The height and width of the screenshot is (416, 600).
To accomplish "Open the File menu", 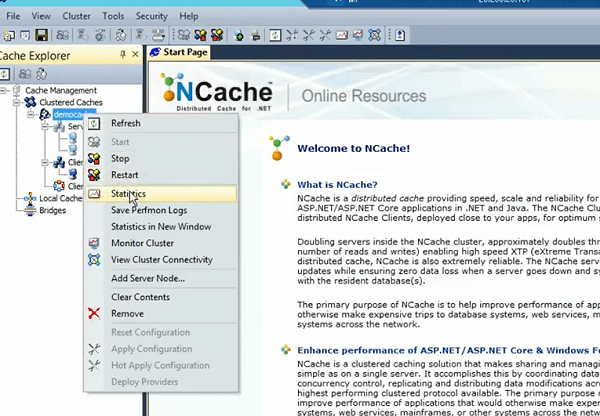I will pyautogui.click(x=13, y=16).
